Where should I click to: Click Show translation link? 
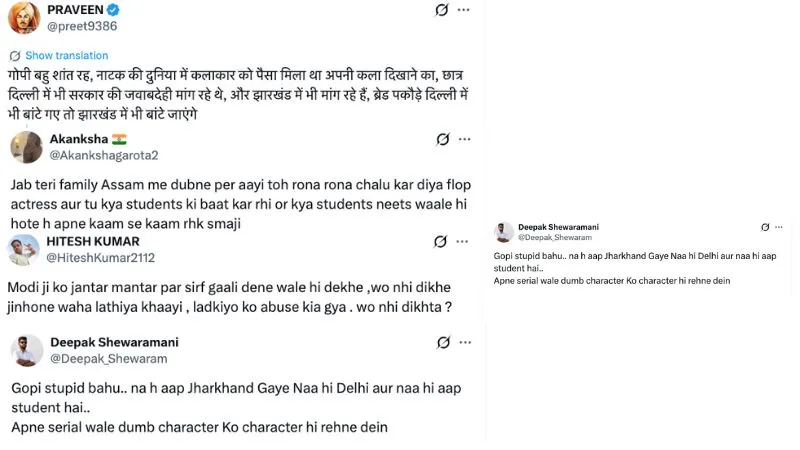(67, 55)
